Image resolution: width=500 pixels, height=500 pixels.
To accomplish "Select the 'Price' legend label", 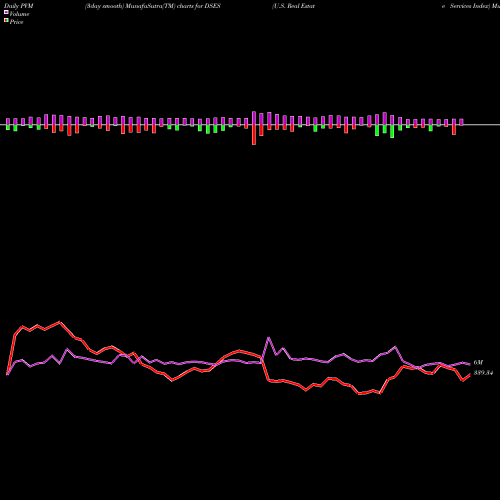I will click(16, 22).
